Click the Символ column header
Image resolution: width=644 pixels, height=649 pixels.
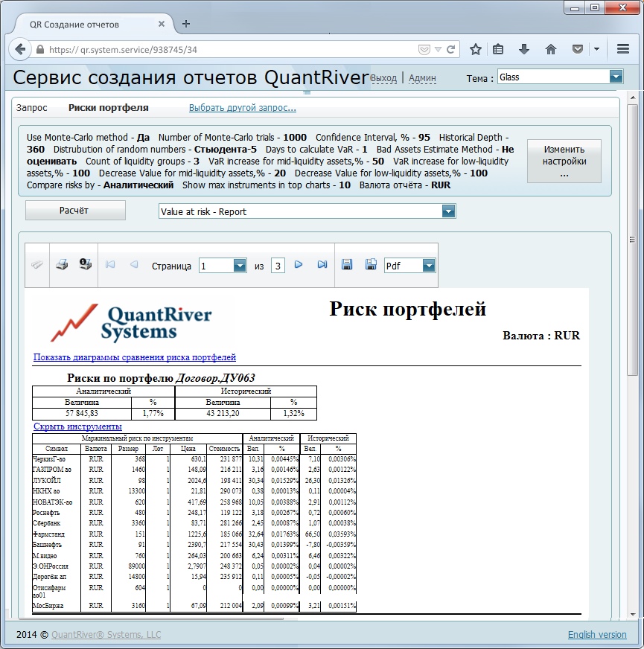(x=57, y=448)
